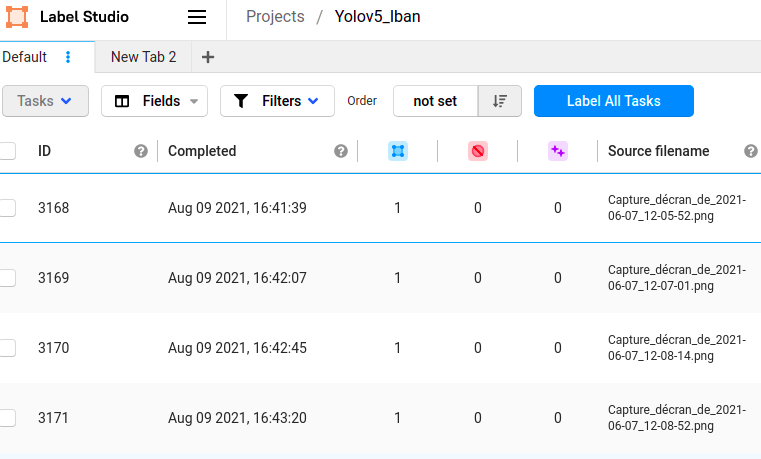Click annotation count 1 for task 3168
The width and height of the screenshot is (761, 459).
397,208
